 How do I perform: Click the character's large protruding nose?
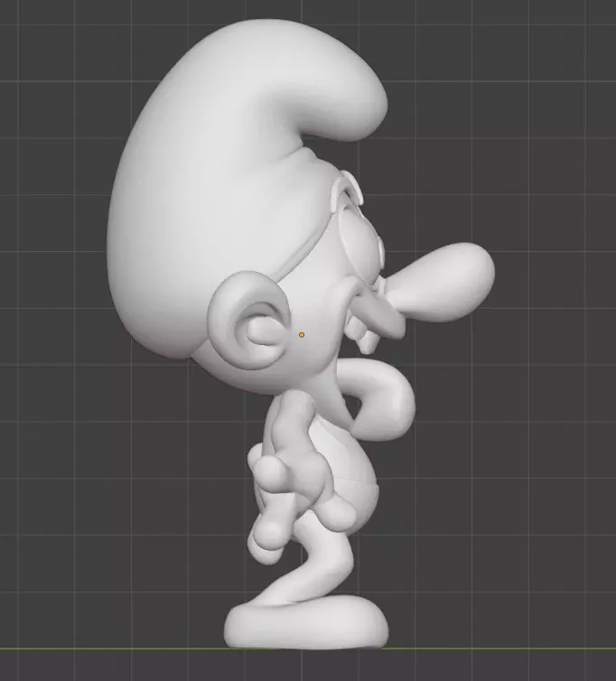(x=441, y=283)
